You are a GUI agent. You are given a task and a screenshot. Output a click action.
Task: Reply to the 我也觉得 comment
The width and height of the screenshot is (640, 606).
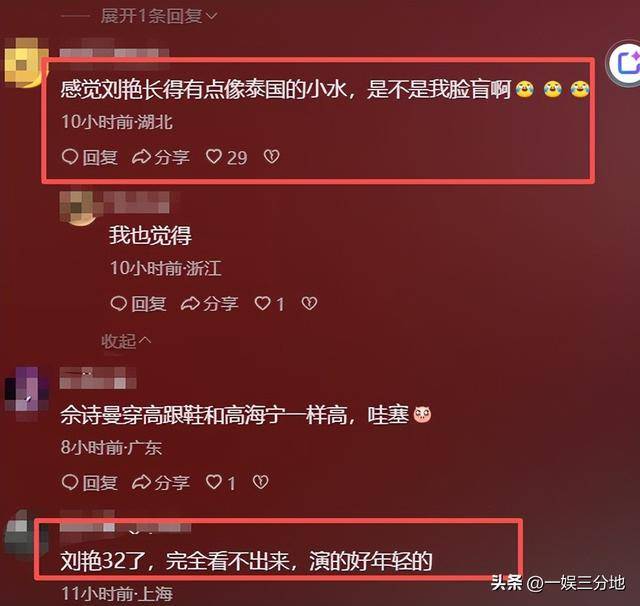coord(138,304)
